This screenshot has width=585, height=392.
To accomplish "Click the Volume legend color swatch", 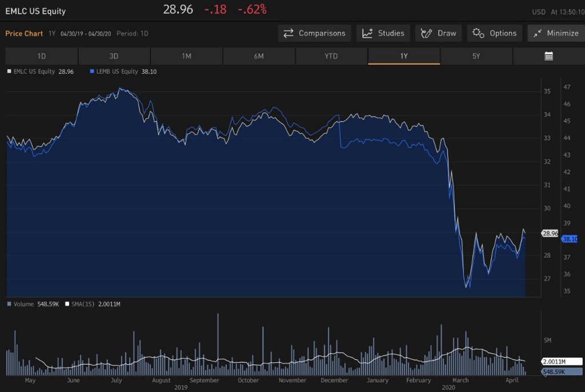I will 9,304.
